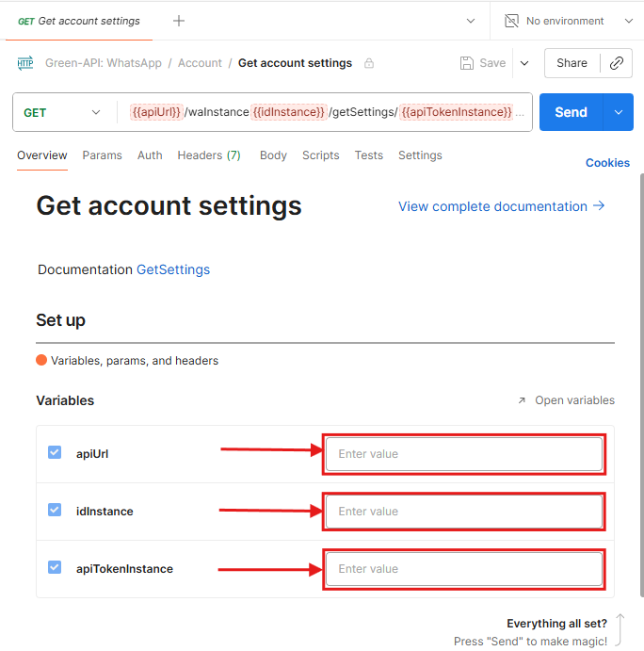
Task: Click the lock icon beside request name
Action: pos(369,64)
